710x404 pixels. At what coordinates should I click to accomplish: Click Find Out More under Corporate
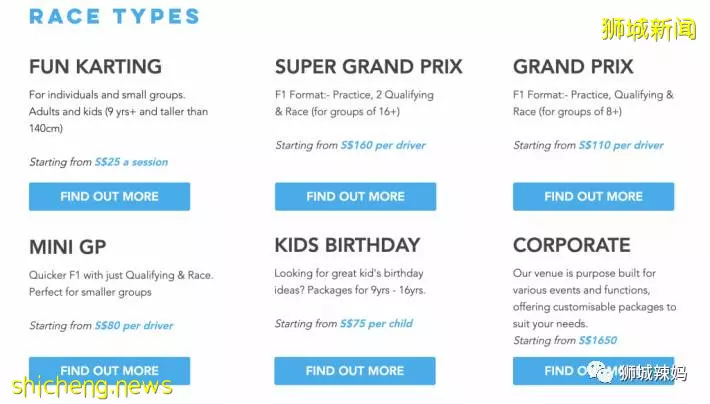pos(594,371)
